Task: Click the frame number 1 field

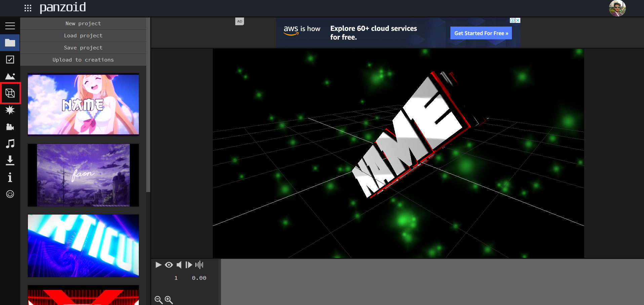Action: click(176, 278)
